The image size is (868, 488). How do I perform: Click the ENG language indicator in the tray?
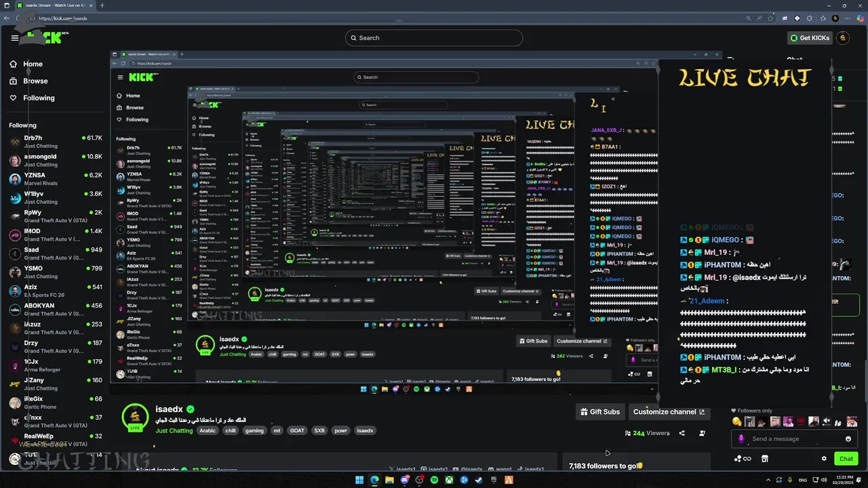804,480
